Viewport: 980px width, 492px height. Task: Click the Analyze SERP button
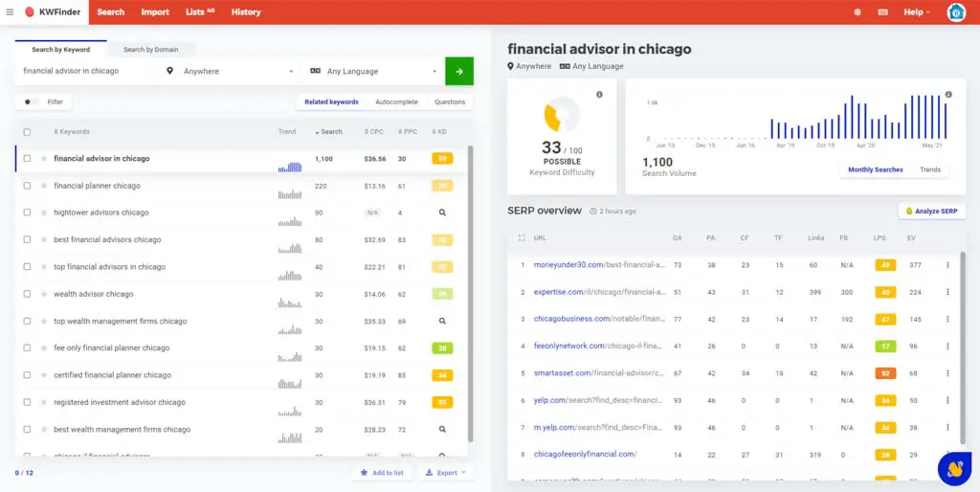932,212
